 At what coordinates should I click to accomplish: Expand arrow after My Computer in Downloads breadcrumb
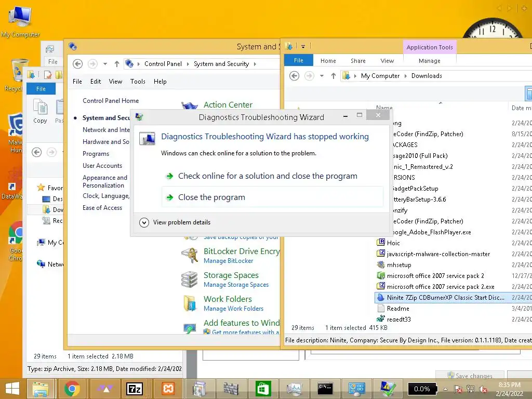[405, 76]
